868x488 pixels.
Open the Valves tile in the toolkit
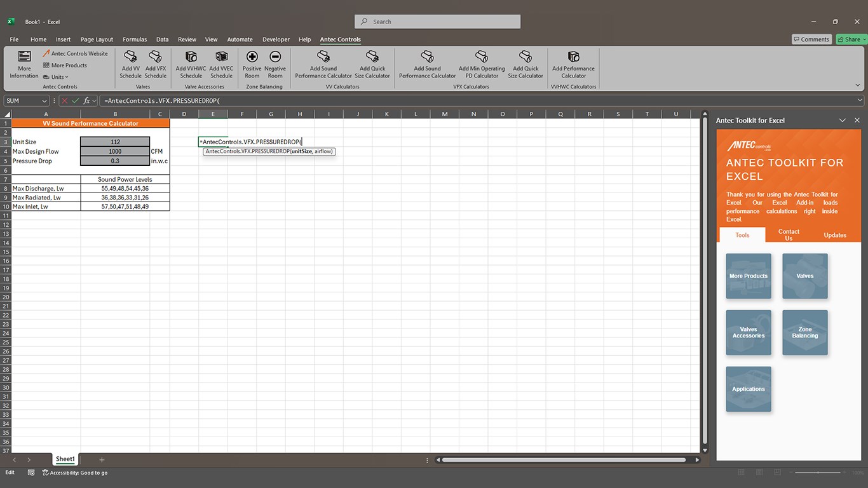[x=805, y=276]
